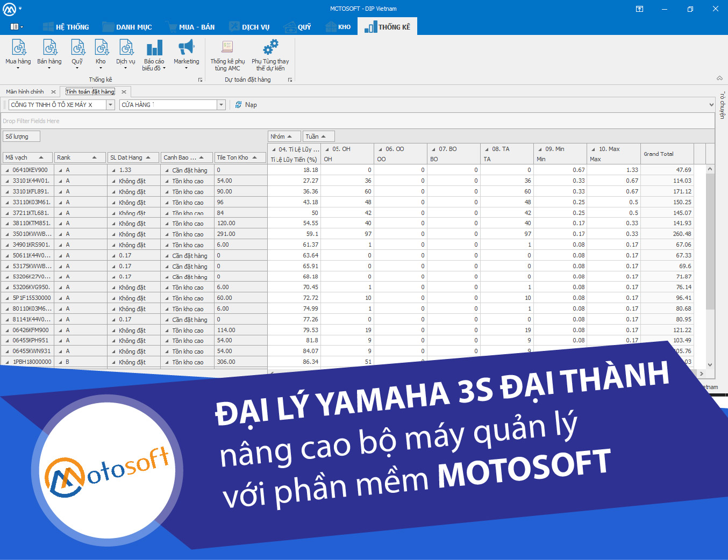Screen dimensions: 728x560
Task: Collapse the 08. TA column group
Action: [x=487, y=149]
